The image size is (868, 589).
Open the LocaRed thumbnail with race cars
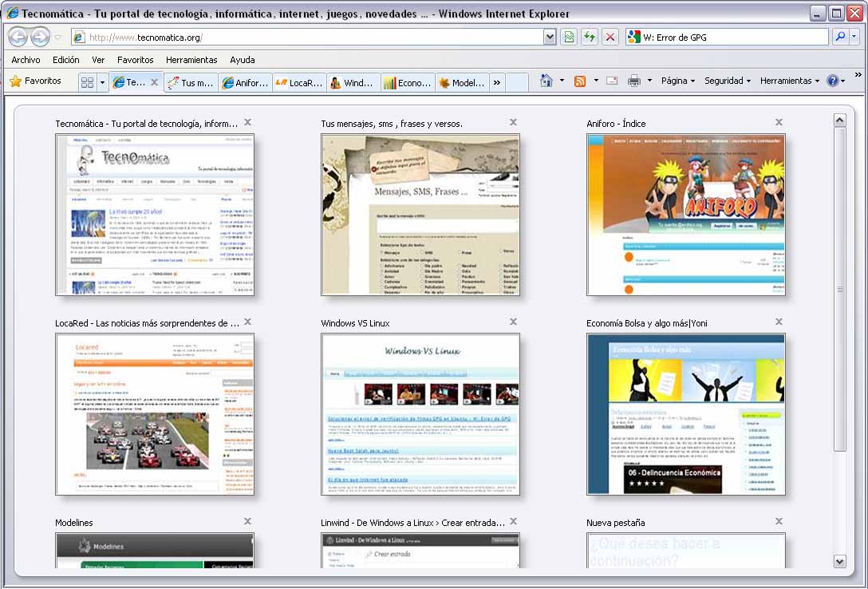point(155,414)
